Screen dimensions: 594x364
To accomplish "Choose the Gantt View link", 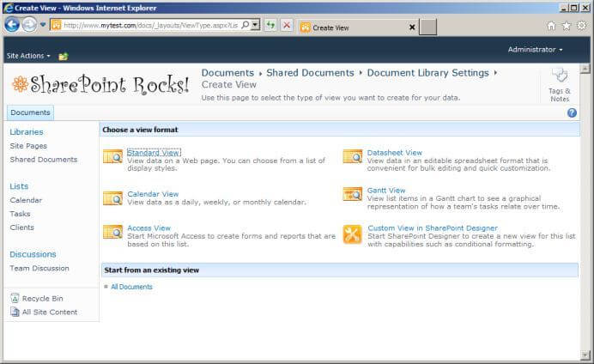I will pos(386,190).
